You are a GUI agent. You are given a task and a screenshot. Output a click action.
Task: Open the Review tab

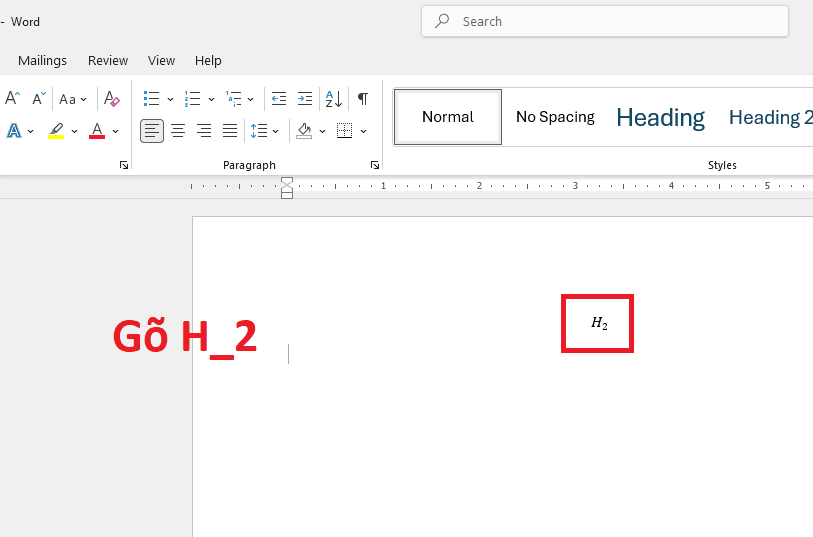(108, 61)
